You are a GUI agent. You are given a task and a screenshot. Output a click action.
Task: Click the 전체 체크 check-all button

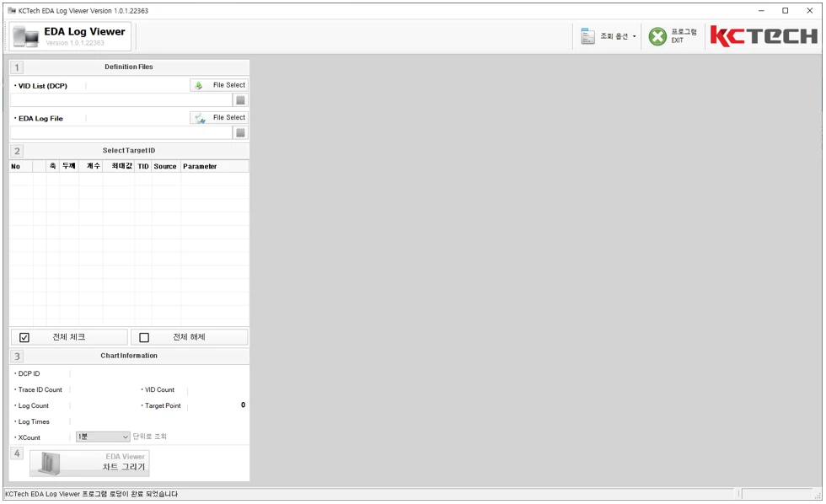click(x=69, y=337)
